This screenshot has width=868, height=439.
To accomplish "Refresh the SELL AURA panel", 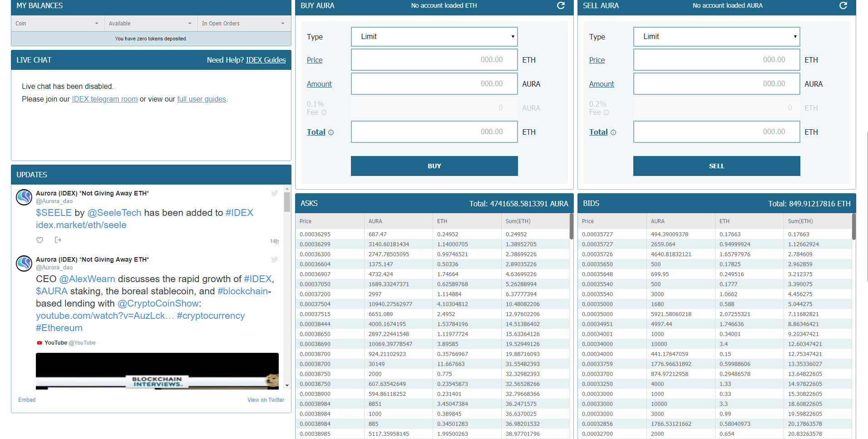I will tap(843, 5).
